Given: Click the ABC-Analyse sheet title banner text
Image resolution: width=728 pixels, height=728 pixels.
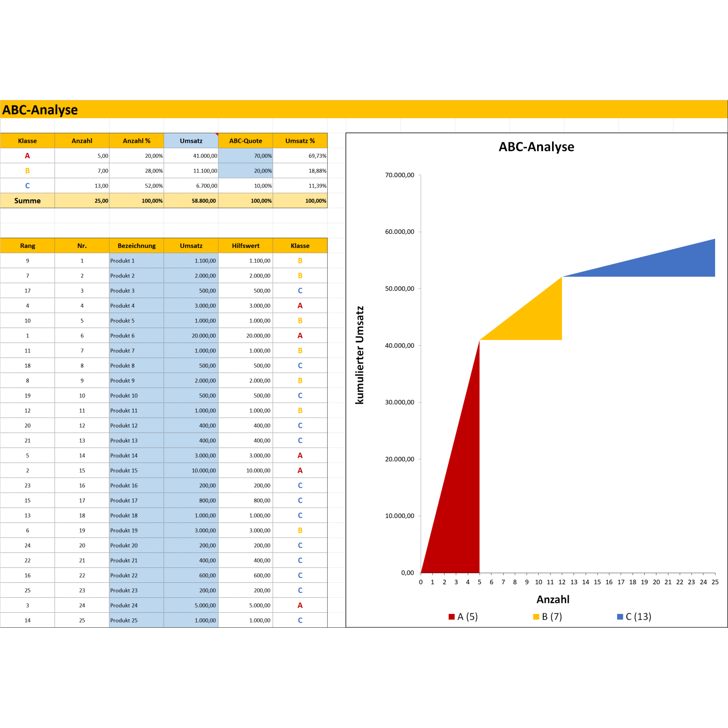Looking at the screenshot, I should tap(40, 110).
